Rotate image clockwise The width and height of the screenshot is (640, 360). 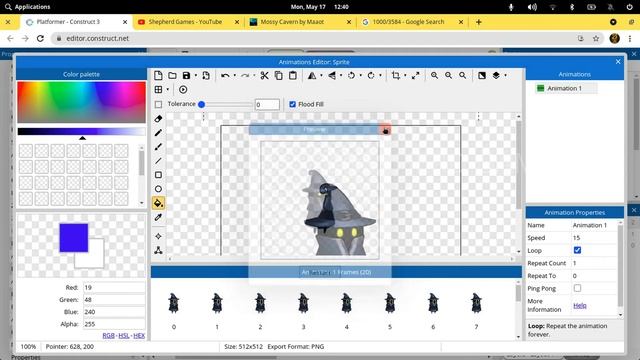[371, 76]
